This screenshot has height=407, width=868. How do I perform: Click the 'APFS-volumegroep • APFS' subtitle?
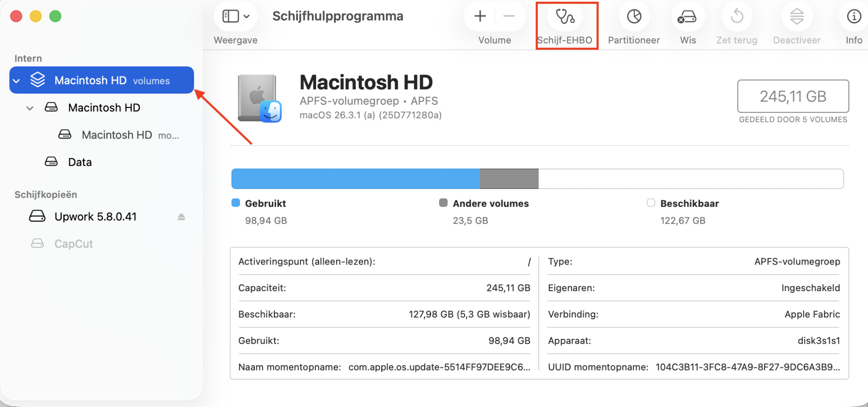click(x=369, y=101)
